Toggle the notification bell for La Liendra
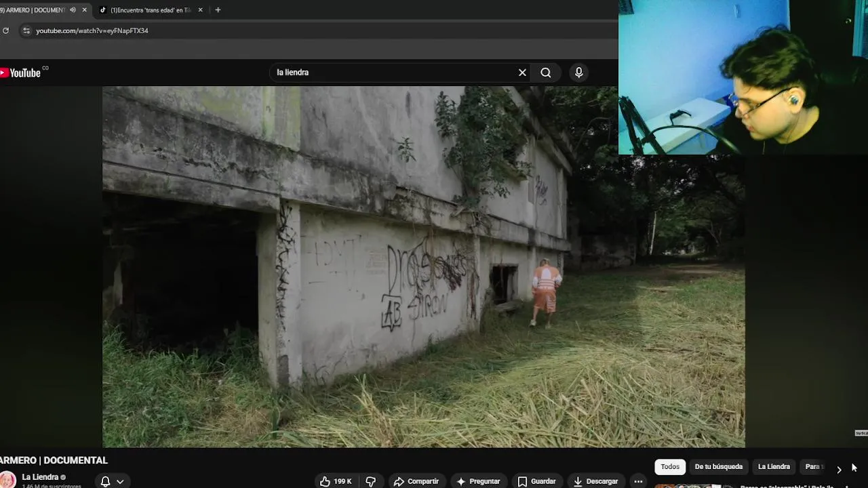This screenshot has height=488, width=868. coord(105,481)
